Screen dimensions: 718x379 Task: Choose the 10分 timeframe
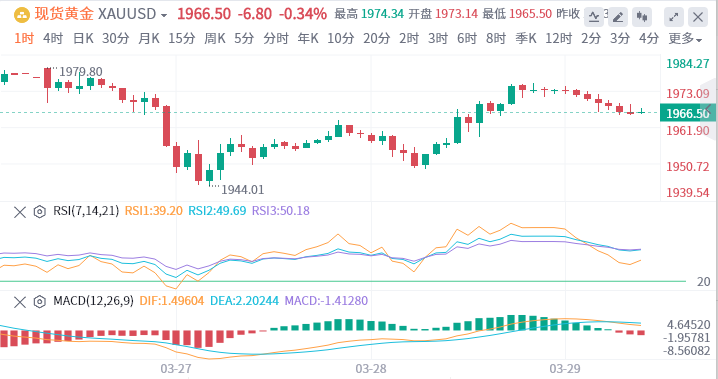click(x=341, y=39)
